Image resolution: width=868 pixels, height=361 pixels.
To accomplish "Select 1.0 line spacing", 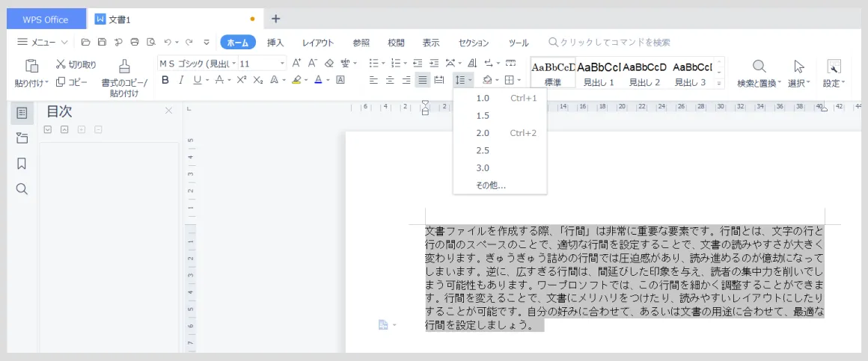I will tap(500, 99).
